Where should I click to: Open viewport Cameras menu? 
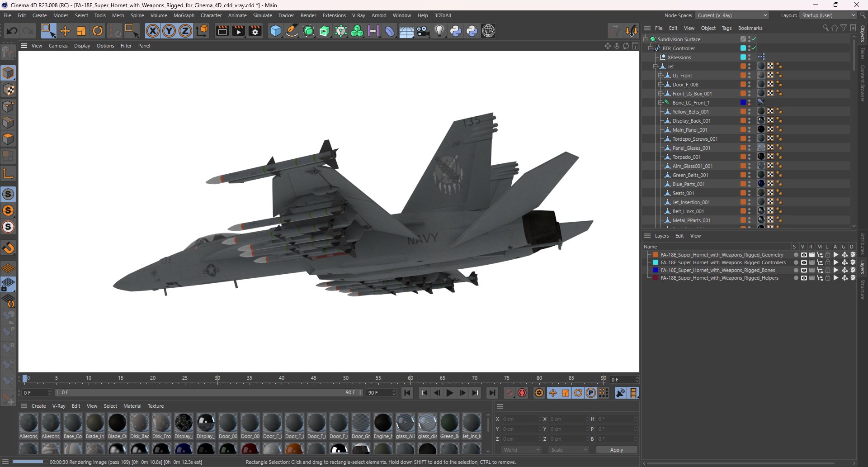[x=58, y=46]
